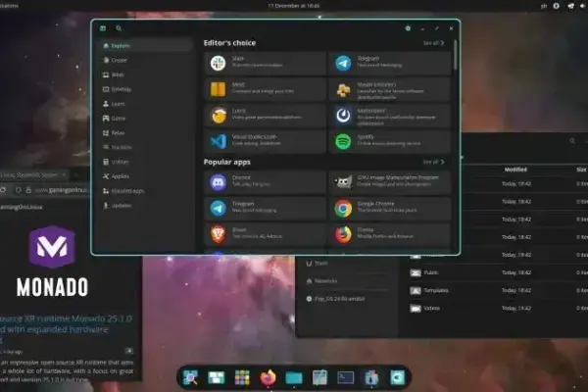
Task: Open the launcher search icon in dock
Action: pos(190,377)
